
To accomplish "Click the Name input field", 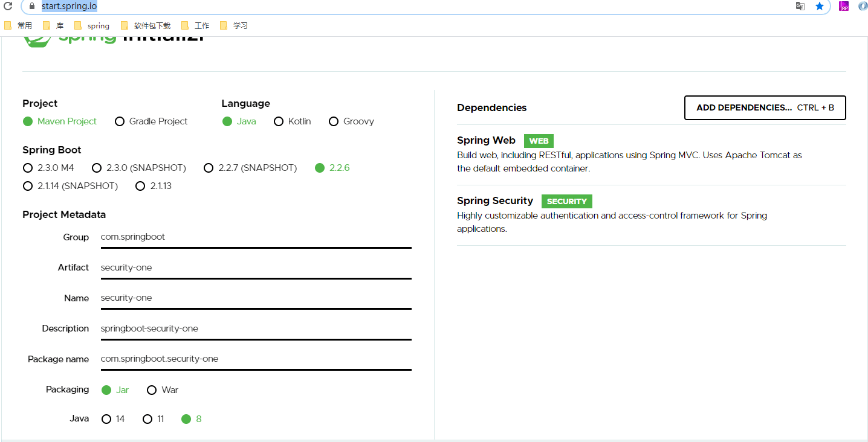I will (x=256, y=298).
